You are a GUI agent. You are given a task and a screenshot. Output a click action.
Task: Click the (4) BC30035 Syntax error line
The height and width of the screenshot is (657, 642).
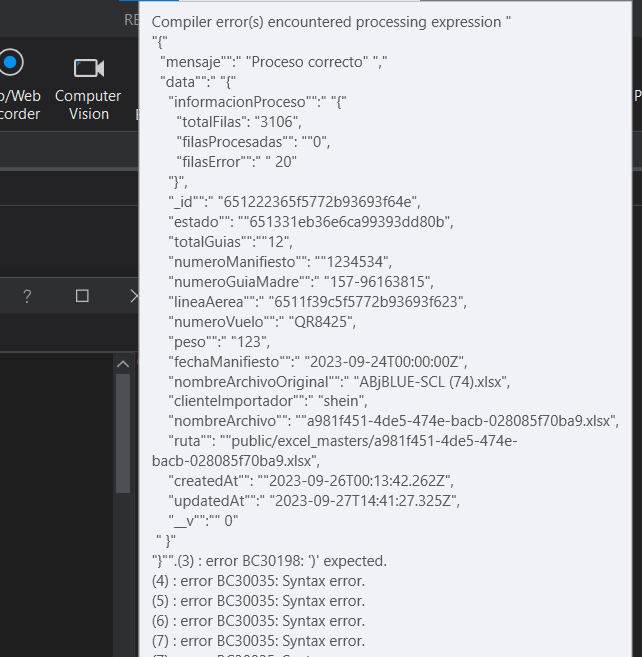point(258,581)
